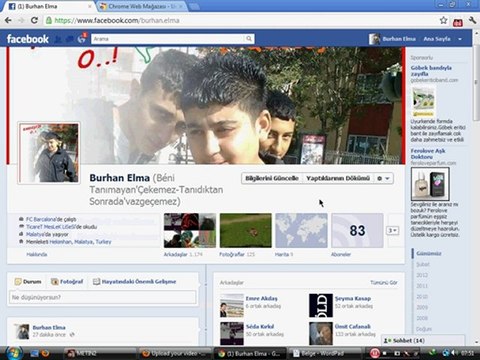Select the Burhan Elma browser tab
This screenshot has height=360, width=480.
pyautogui.click(x=47, y=6)
